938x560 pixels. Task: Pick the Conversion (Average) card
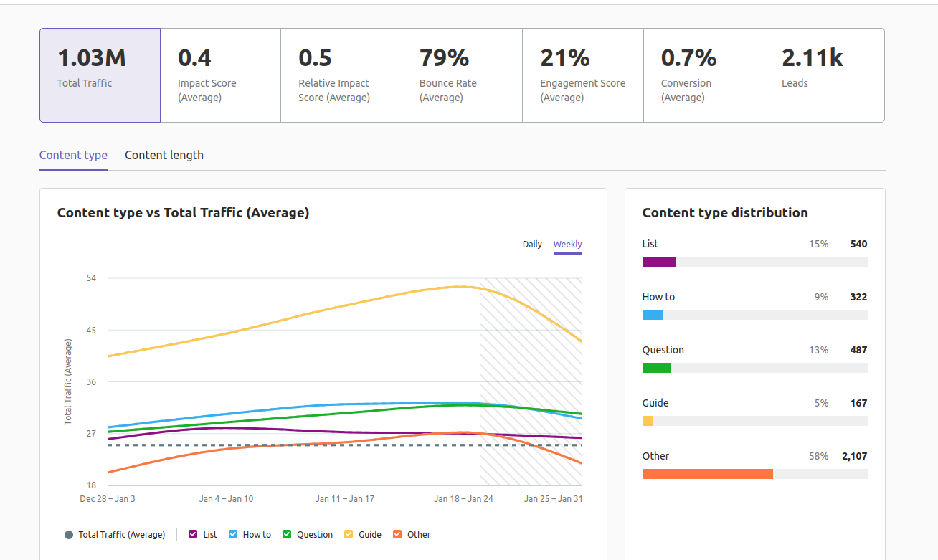(703, 75)
